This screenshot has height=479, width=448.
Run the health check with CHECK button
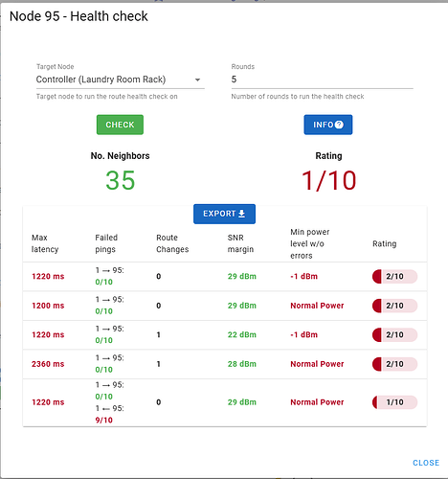pos(120,125)
